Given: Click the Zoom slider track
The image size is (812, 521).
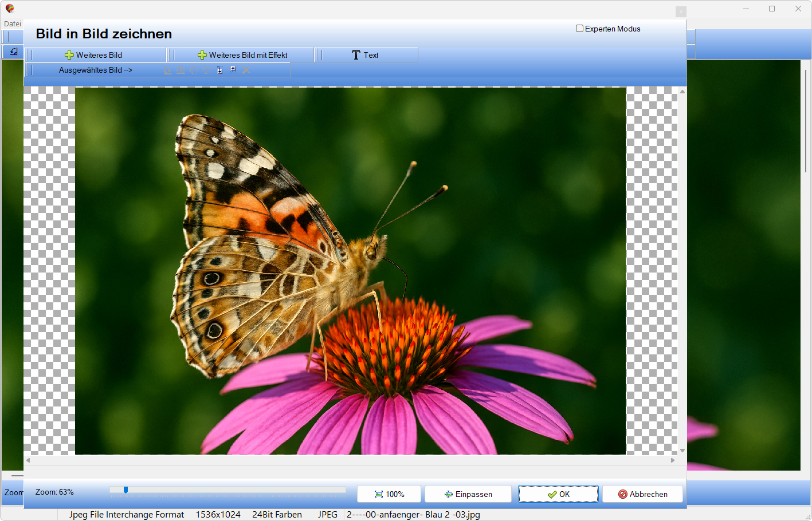Looking at the screenshot, I should (x=229, y=490).
